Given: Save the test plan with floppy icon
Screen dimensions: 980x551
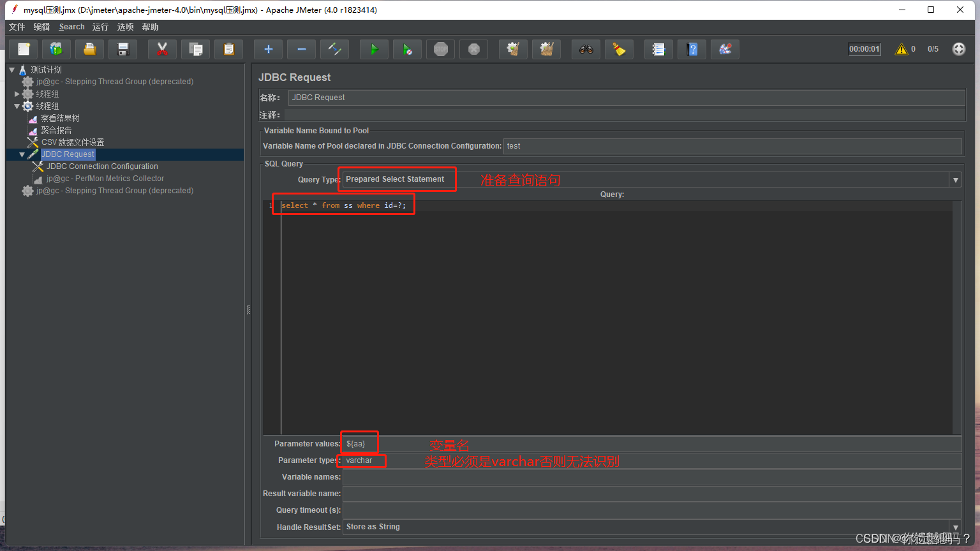Looking at the screenshot, I should coord(123,49).
